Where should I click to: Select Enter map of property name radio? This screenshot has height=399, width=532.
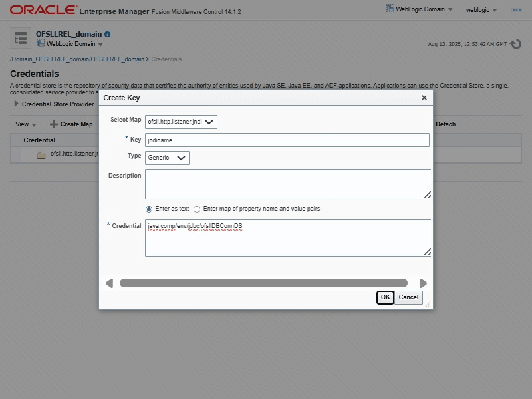pyautogui.click(x=197, y=209)
